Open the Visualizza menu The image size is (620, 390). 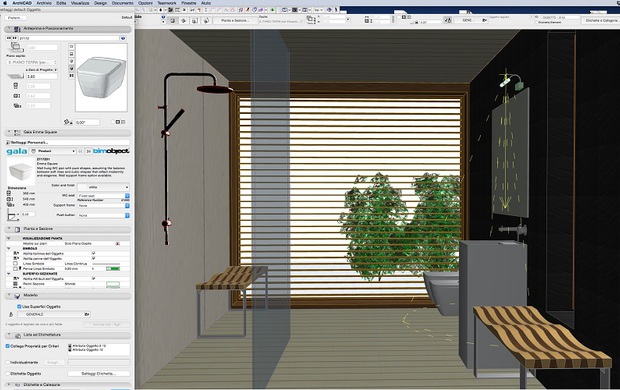(x=80, y=3)
